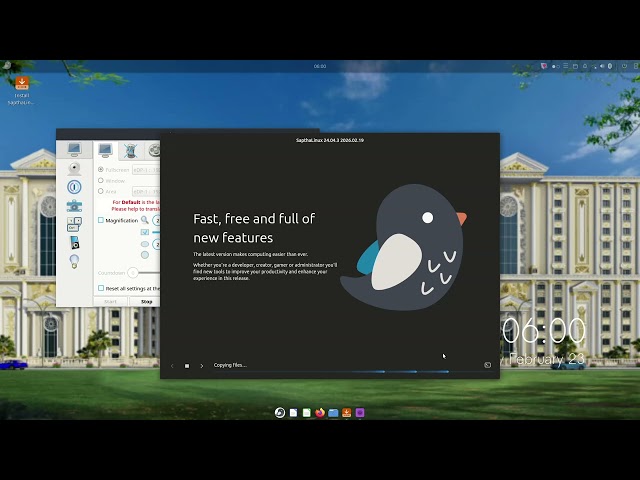Click the Start button in recorder
Screen dimensions: 640x480
pos(110,302)
